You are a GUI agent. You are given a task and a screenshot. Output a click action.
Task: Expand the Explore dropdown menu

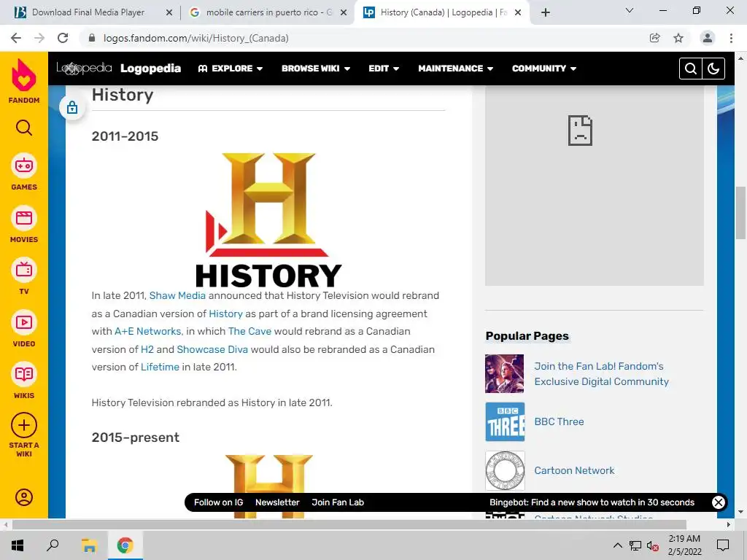pos(231,69)
